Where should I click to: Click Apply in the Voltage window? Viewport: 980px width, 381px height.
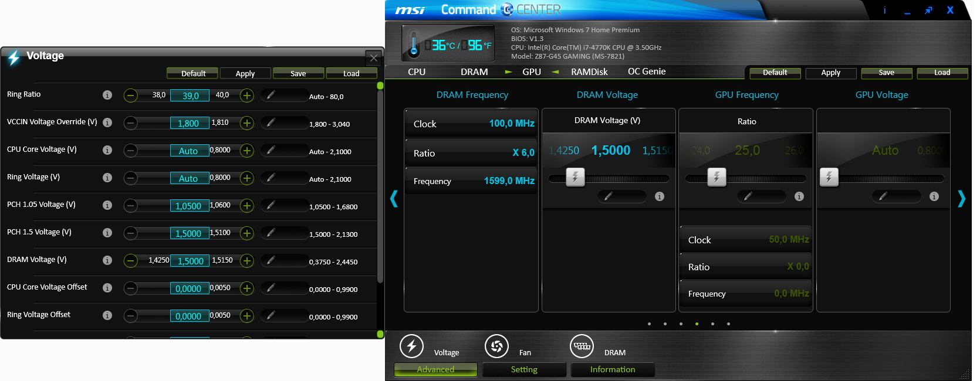coord(245,73)
